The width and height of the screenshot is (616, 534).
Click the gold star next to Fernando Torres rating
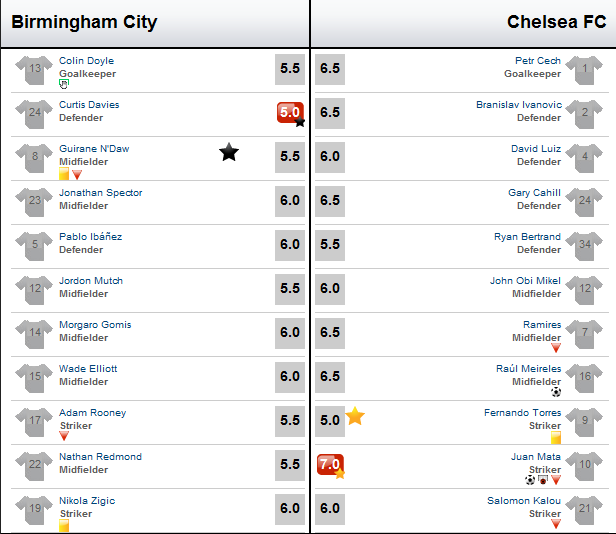(355, 416)
